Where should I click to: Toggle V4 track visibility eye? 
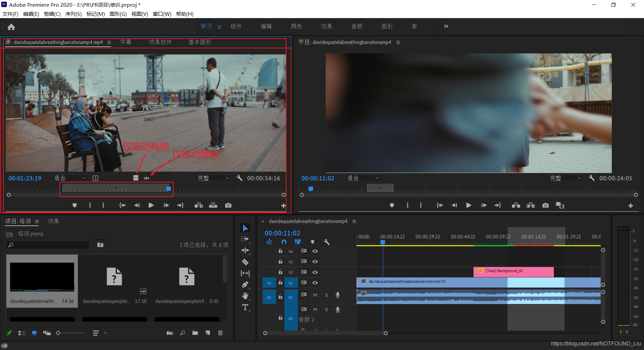315,251
